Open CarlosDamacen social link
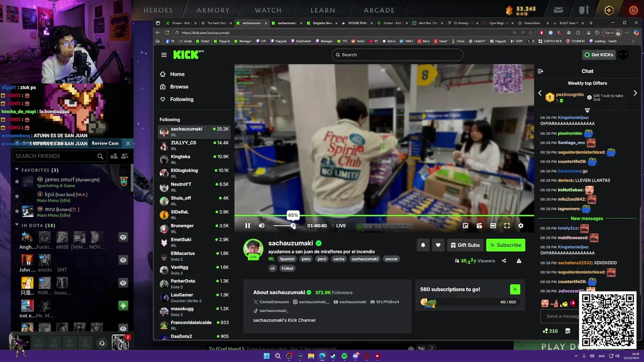644x362 pixels. point(271,302)
